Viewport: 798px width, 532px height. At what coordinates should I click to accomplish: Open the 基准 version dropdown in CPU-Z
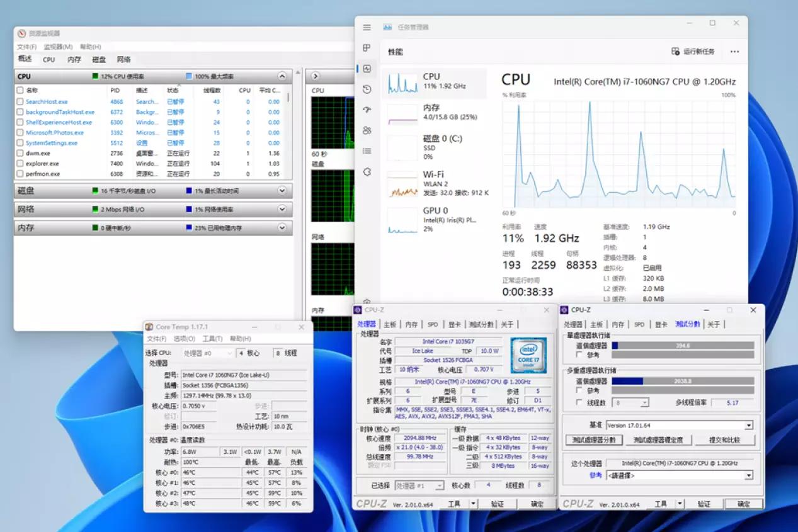click(748, 426)
